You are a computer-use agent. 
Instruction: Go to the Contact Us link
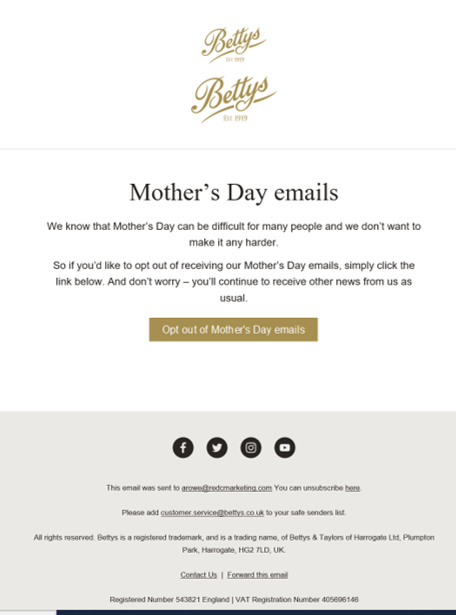coord(198,575)
